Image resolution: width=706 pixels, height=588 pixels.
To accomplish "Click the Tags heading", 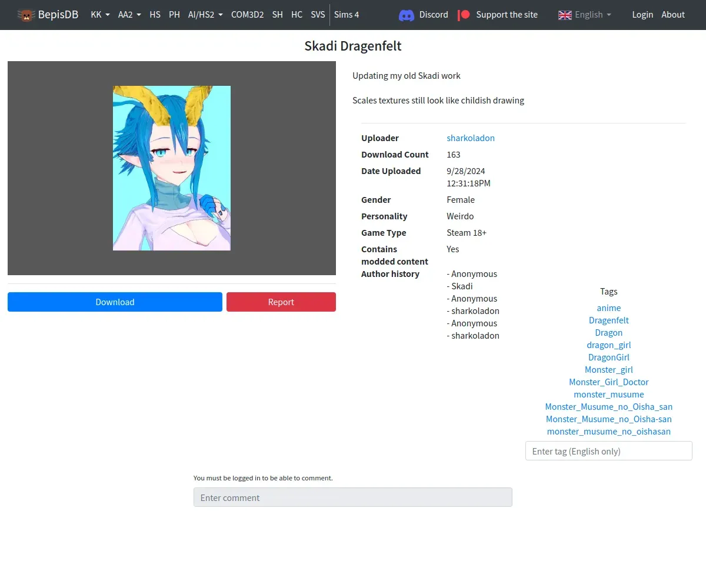I will click(609, 292).
